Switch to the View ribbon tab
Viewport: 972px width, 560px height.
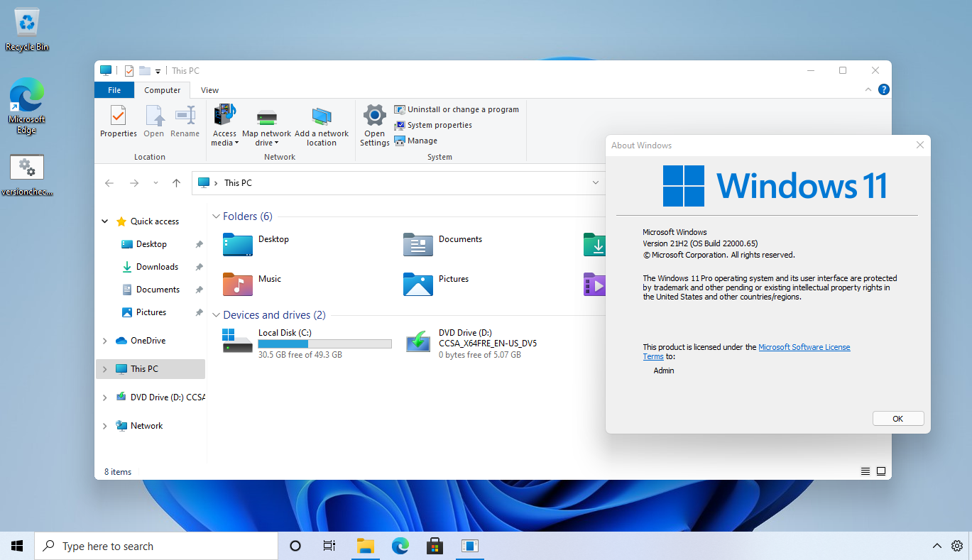click(209, 90)
